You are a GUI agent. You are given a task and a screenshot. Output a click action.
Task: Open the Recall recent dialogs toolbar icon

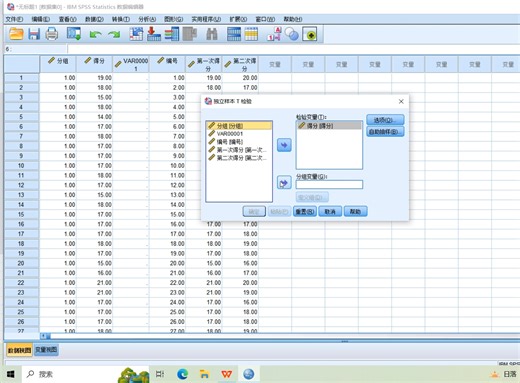[74, 34]
